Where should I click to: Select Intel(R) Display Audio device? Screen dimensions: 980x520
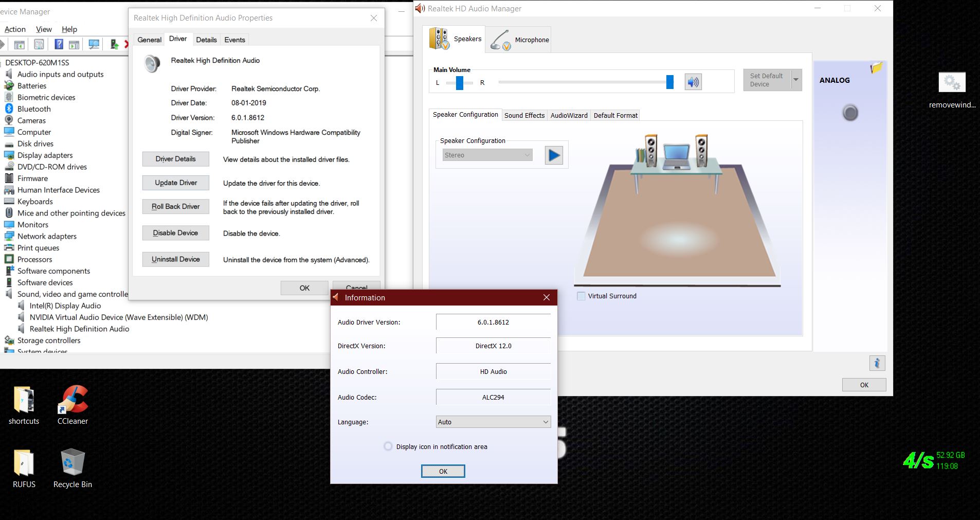(x=65, y=306)
